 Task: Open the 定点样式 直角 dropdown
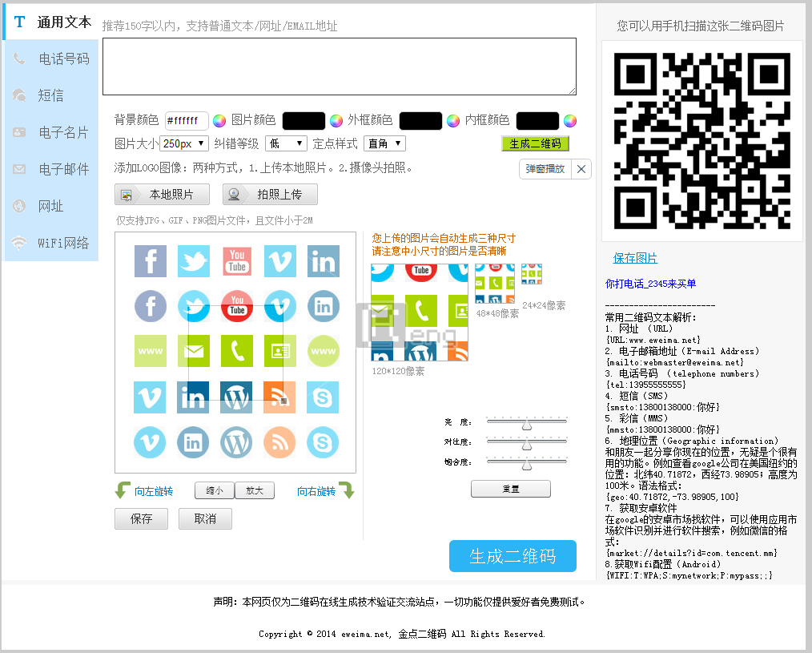click(384, 143)
